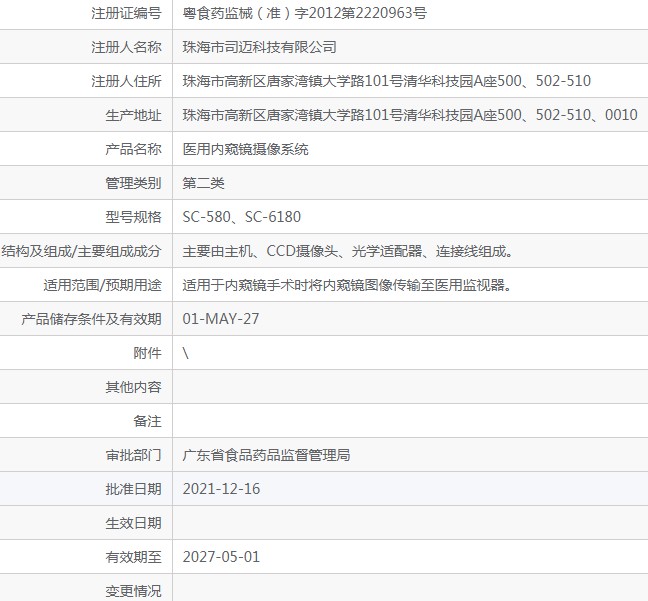648x601 pixels.
Task: Select the value 第二类
Action: point(203,183)
